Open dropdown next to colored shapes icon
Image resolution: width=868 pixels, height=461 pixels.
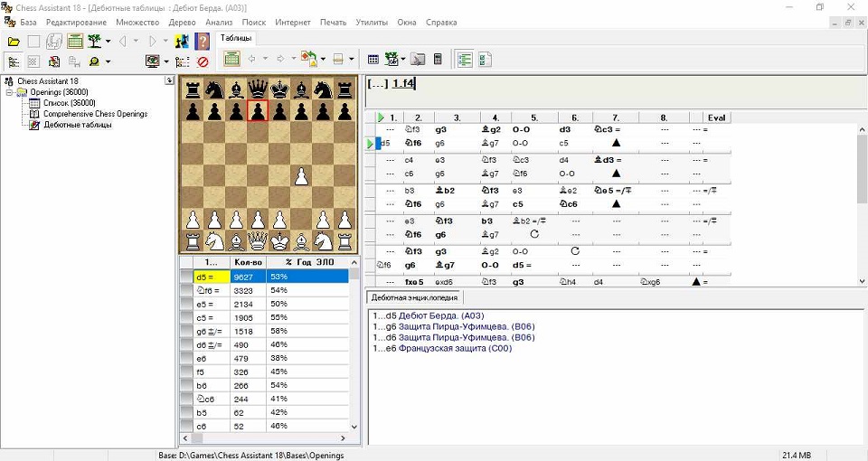323,59
